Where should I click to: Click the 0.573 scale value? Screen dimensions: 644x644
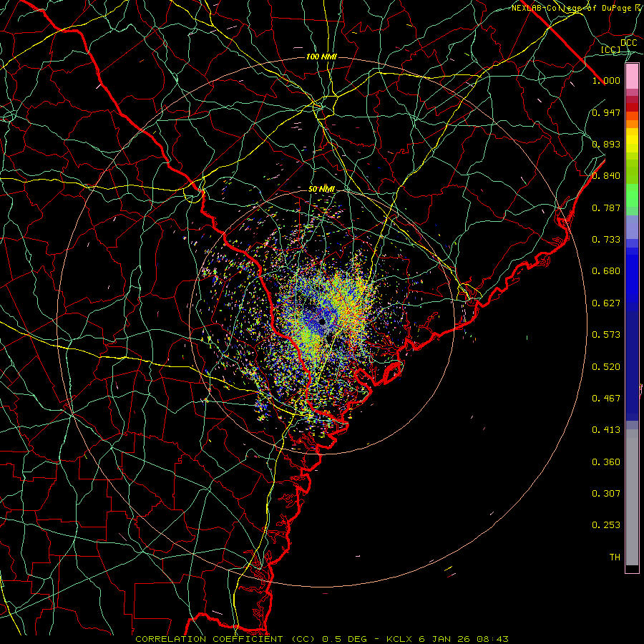point(606,335)
